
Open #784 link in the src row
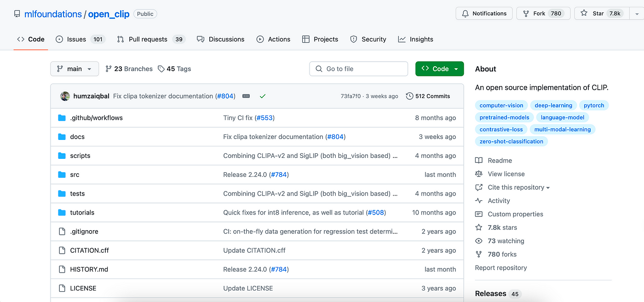coord(279,174)
